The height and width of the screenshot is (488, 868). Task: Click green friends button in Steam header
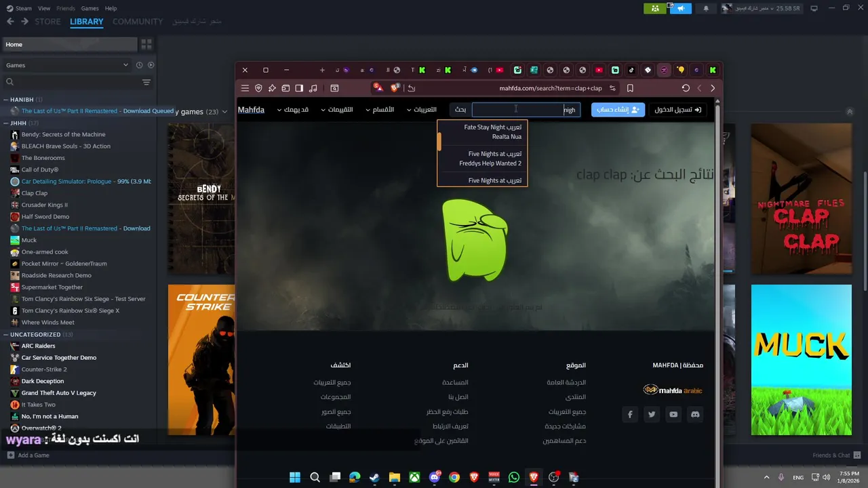[654, 8]
